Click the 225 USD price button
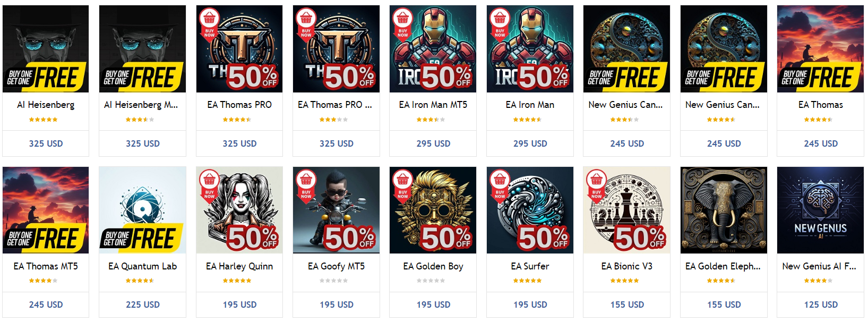Viewport: 868px width, 321px height. pos(143,305)
